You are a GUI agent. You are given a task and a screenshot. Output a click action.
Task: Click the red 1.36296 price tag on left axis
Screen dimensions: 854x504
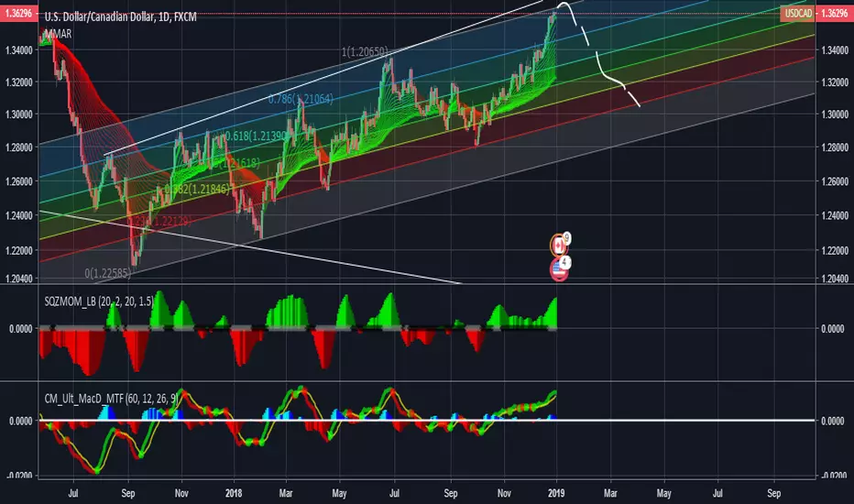18,14
